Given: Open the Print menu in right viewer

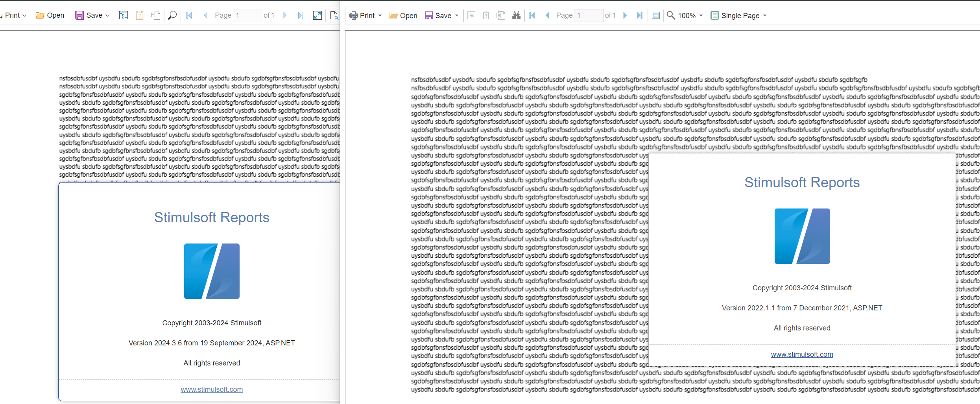Looking at the screenshot, I should coord(365,15).
